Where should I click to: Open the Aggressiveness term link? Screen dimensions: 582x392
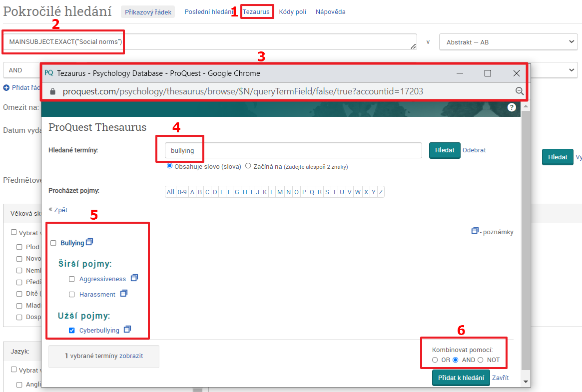102,279
